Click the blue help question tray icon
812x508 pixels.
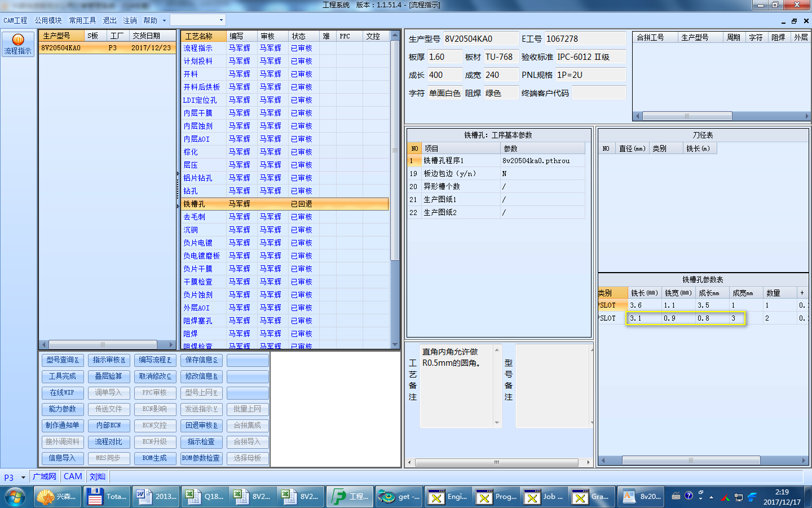689,496
